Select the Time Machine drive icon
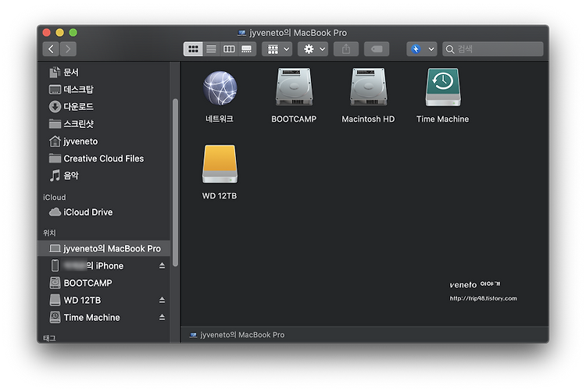Screen dimensions: 586x392 (443, 87)
